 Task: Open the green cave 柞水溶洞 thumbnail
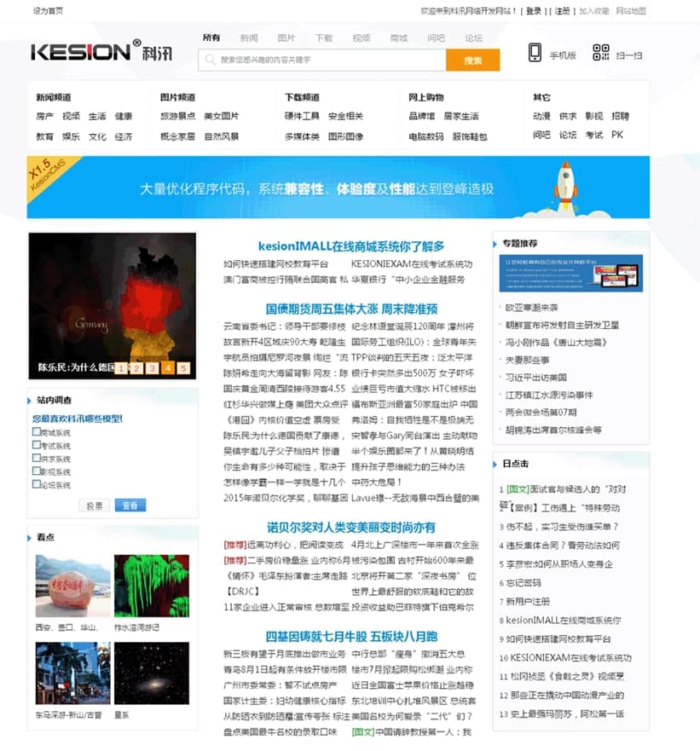tap(152, 586)
